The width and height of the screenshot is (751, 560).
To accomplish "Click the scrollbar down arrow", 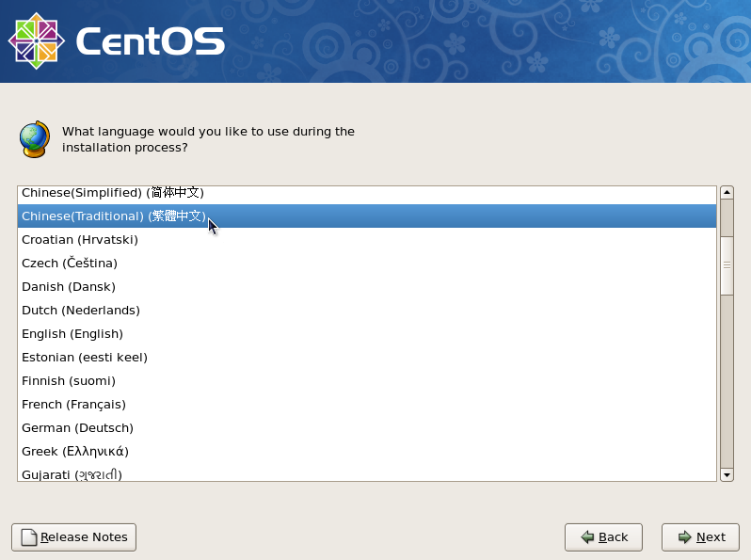I will pyautogui.click(x=727, y=474).
